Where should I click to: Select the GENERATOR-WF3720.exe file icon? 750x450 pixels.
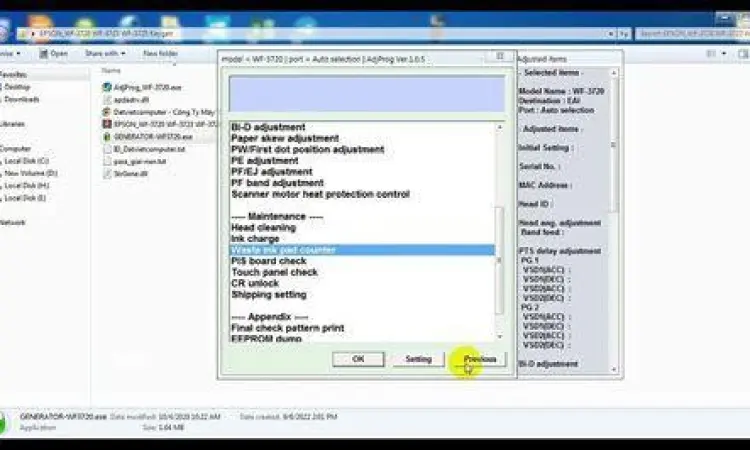[x=107, y=137]
